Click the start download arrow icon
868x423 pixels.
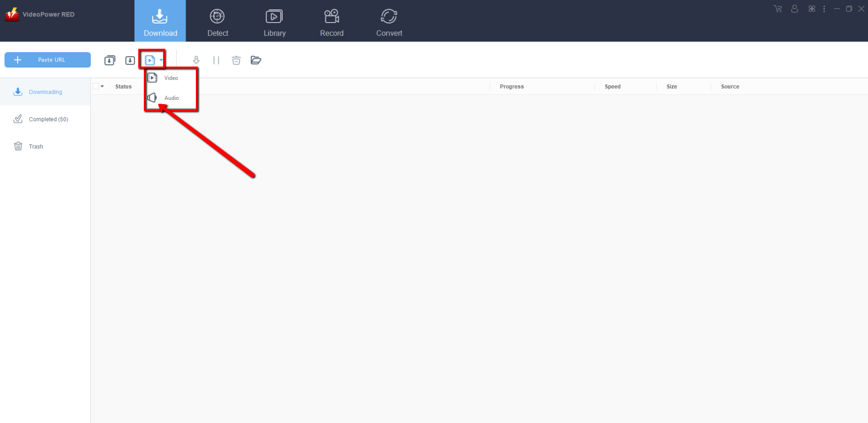[196, 60]
